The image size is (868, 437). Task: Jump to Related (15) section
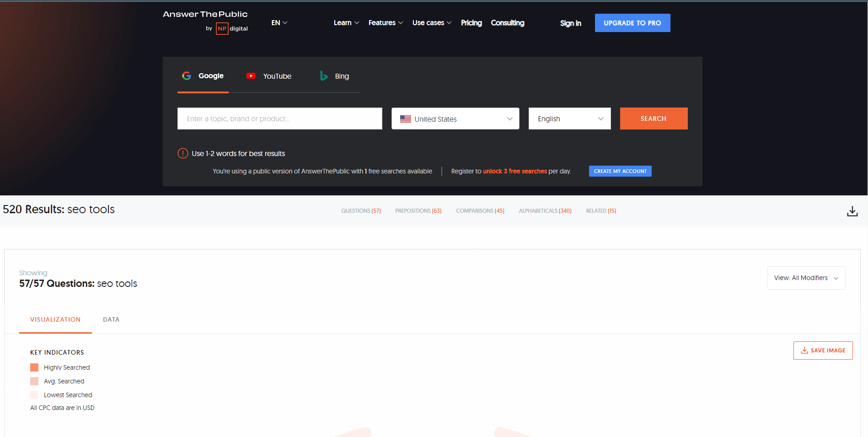coord(601,211)
